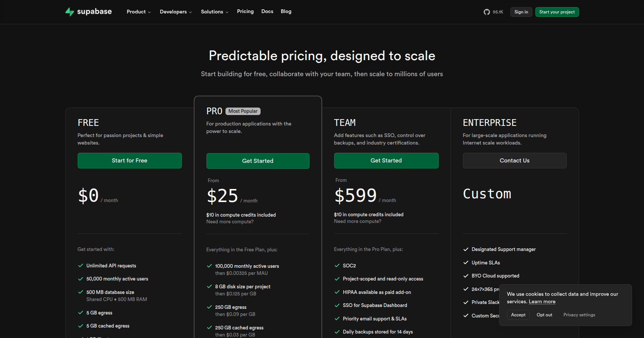Open the Blog from navigation
This screenshot has height=338, width=644.
(x=286, y=12)
